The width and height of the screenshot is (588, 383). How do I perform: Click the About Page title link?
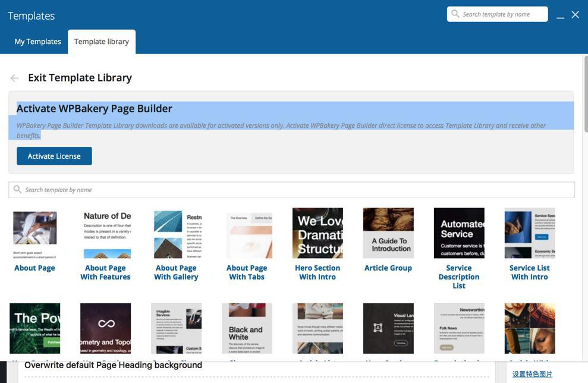click(34, 268)
